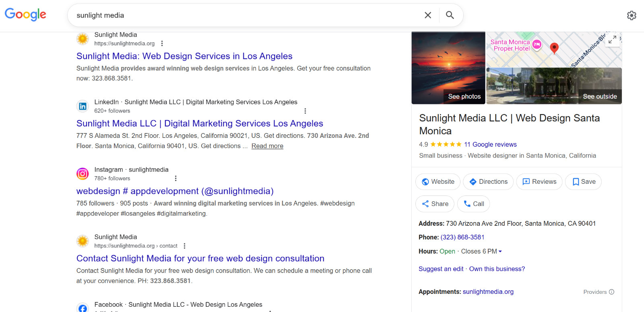The image size is (644, 312).
Task: Open webdesign # appdevelopment (@sunlightmedia) link
Action: tap(175, 191)
